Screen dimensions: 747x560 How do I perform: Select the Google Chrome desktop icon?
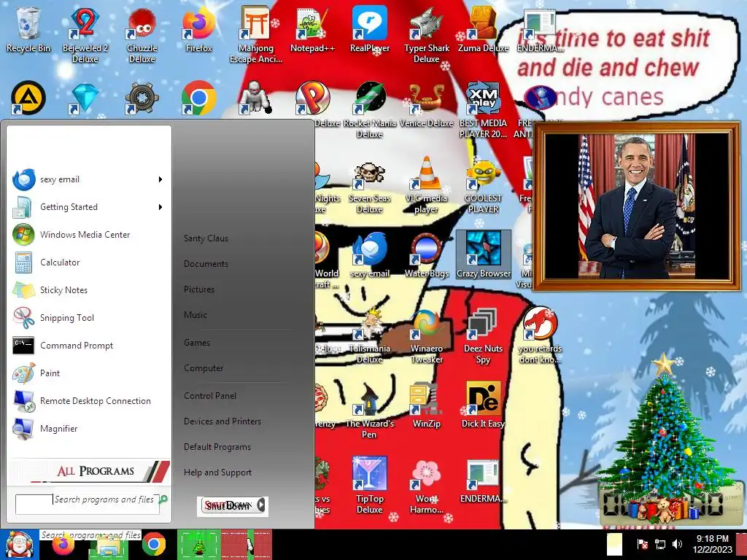point(198,98)
